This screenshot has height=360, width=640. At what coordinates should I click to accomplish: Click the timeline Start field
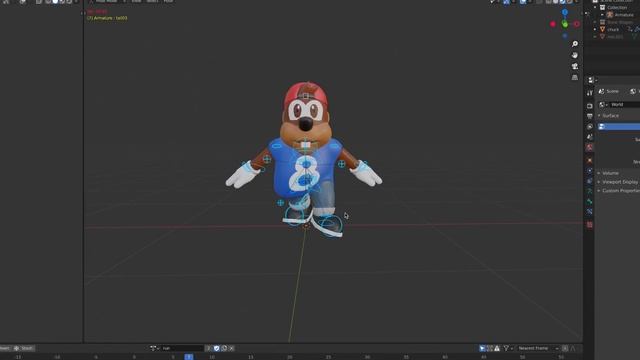point(24,348)
